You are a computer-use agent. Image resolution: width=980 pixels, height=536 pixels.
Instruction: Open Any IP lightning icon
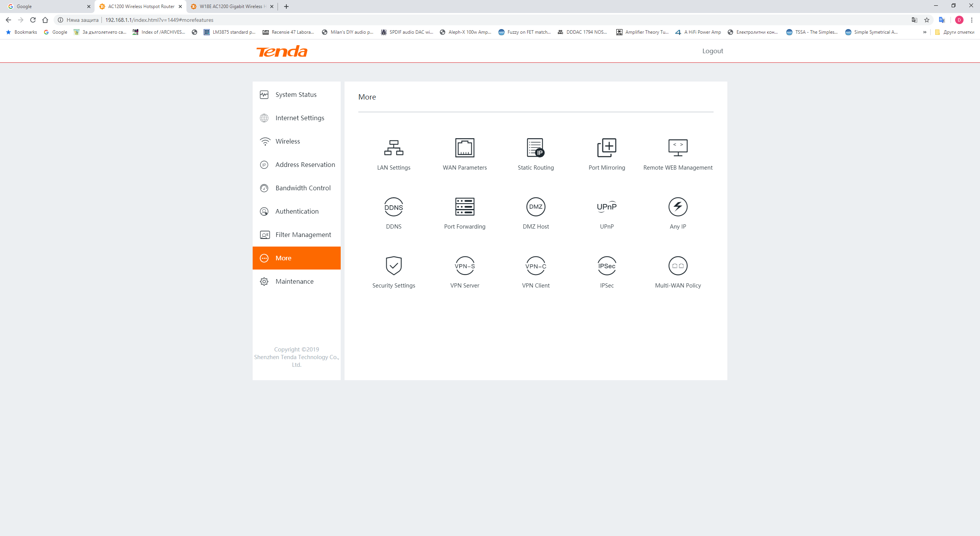(x=678, y=207)
